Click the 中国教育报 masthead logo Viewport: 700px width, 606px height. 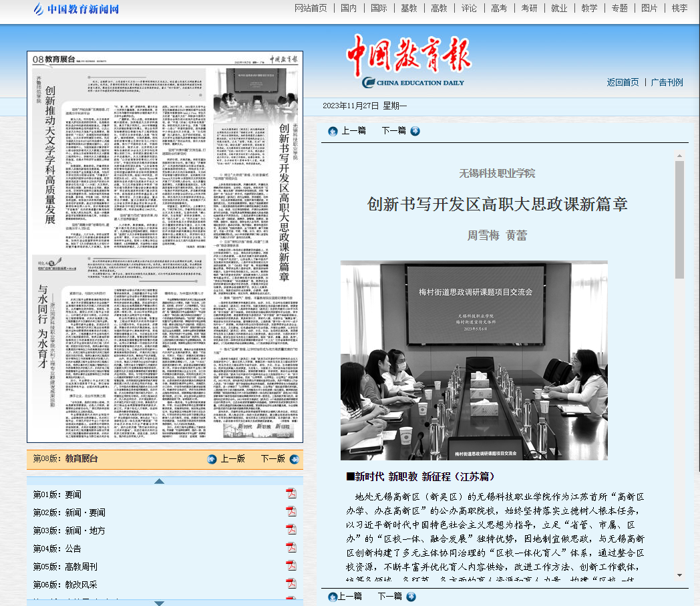click(409, 60)
